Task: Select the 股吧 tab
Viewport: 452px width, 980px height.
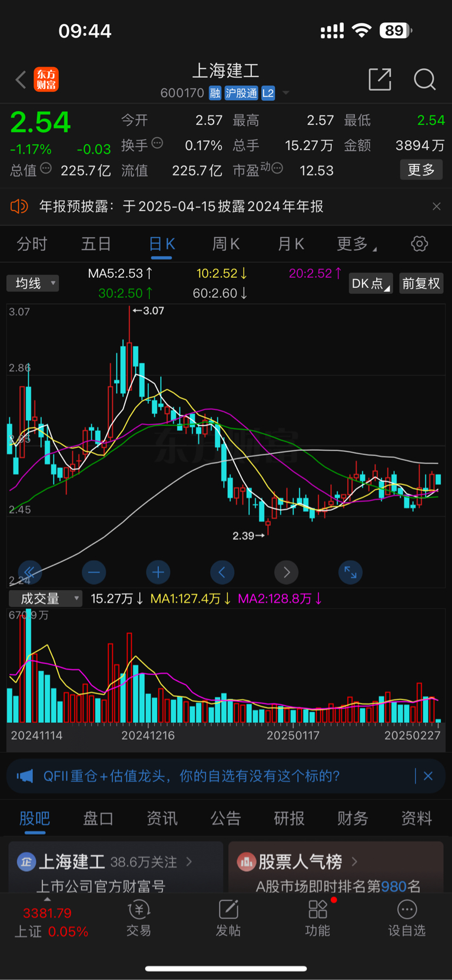Action: tap(35, 818)
